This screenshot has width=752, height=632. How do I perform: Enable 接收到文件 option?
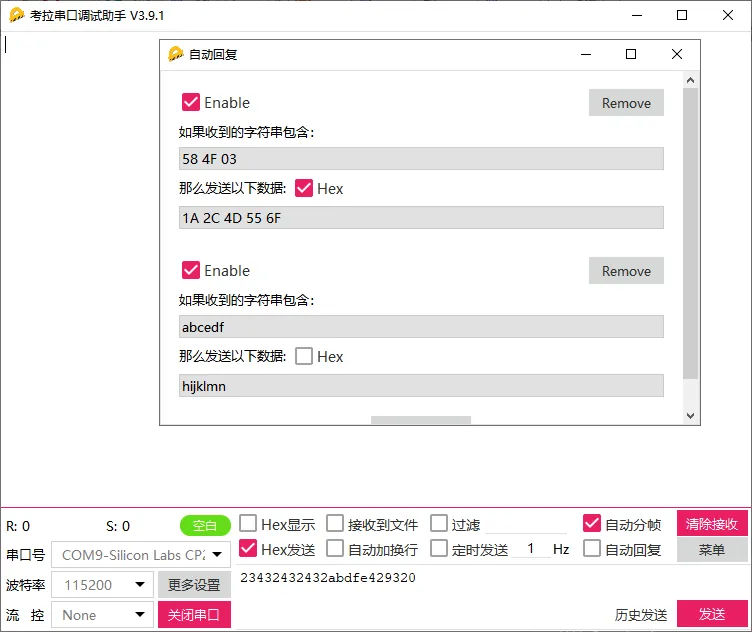point(335,523)
